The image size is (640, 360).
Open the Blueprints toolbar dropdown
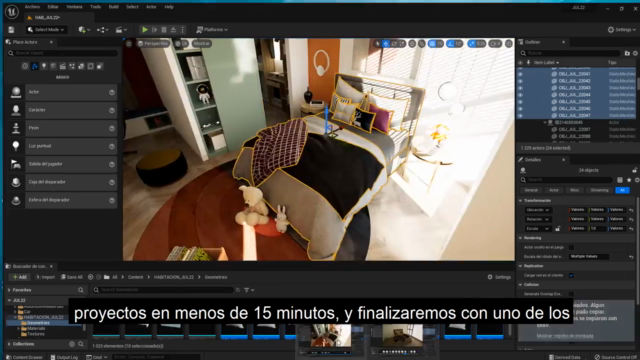point(102,30)
